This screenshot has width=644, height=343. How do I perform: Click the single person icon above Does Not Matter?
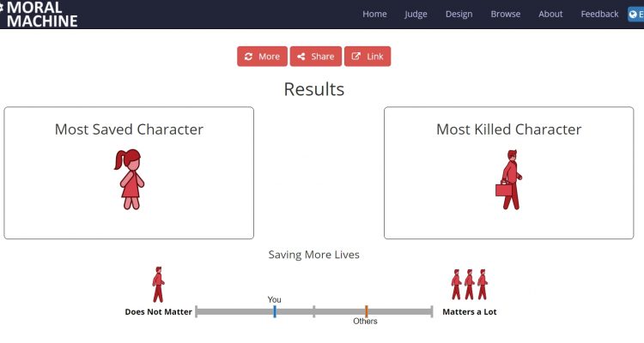(157, 284)
